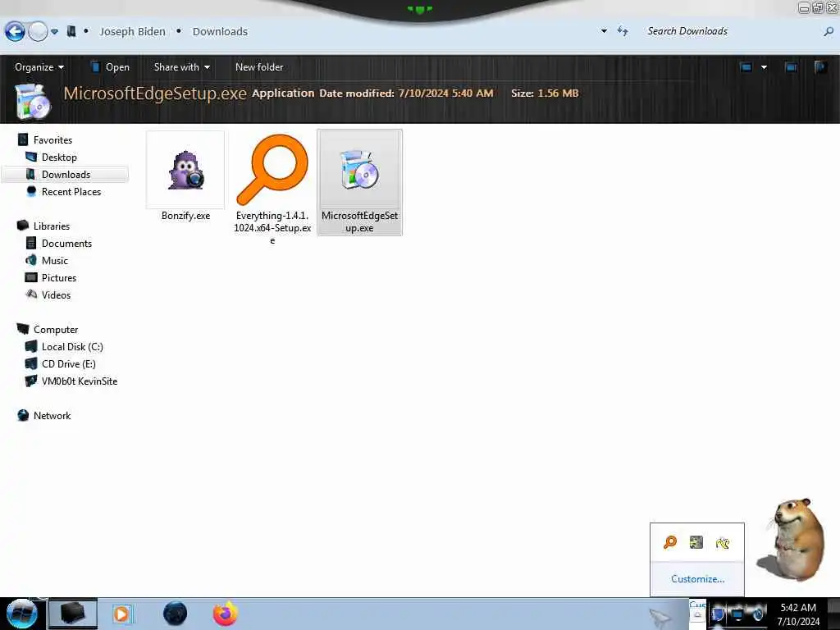Create a New folder

[259, 67]
